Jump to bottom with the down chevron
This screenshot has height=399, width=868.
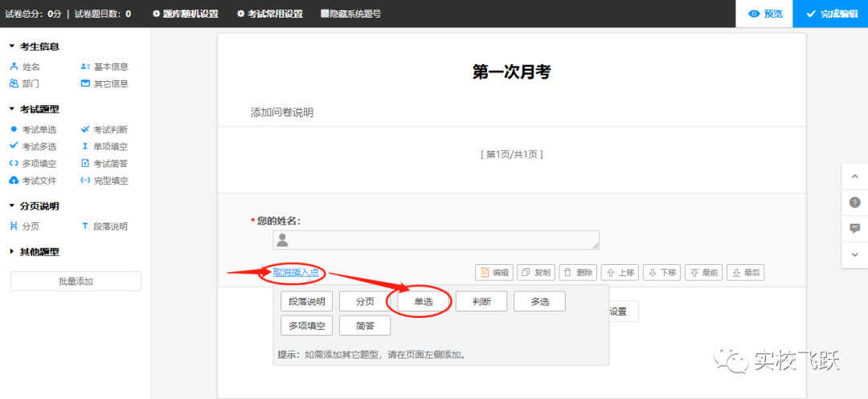tap(854, 254)
